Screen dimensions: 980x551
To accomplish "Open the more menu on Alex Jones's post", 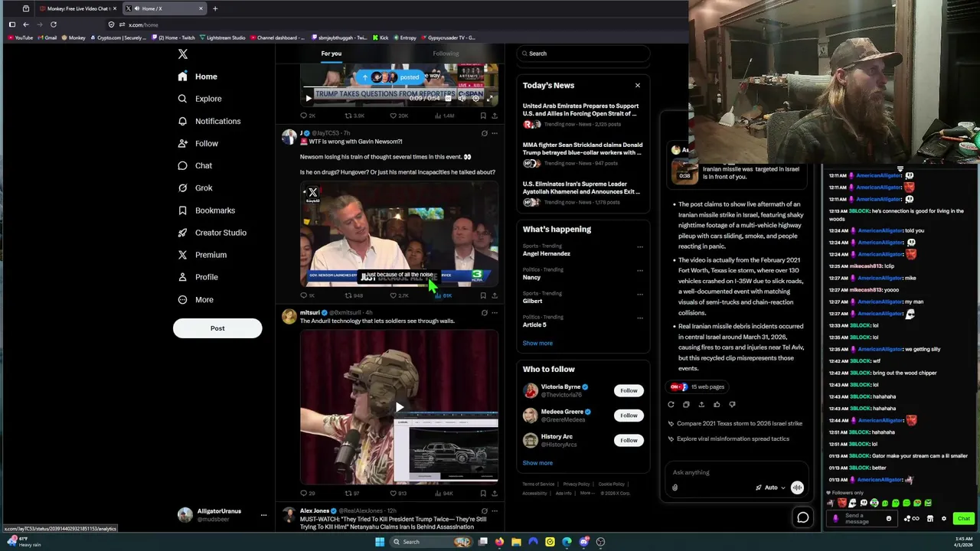I will click(495, 511).
